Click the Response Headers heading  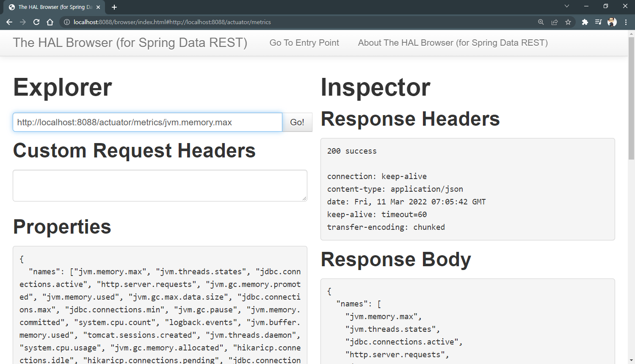(x=410, y=119)
